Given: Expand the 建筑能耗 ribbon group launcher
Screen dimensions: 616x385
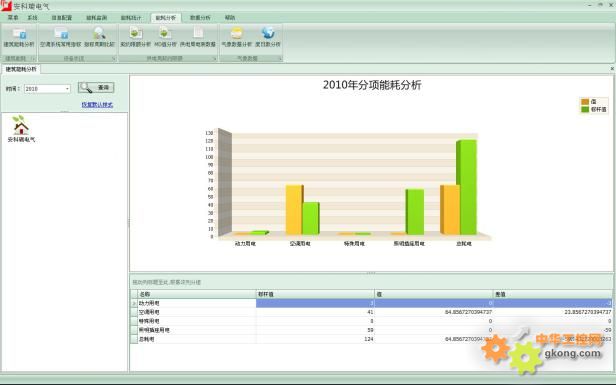Looking at the screenshot, I should pos(33,59).
